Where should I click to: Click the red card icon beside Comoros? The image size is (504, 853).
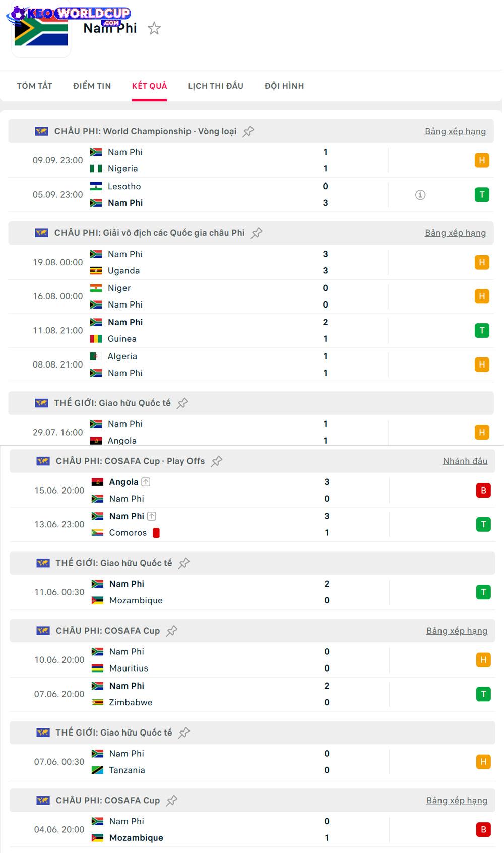click(x=156, y=533)
